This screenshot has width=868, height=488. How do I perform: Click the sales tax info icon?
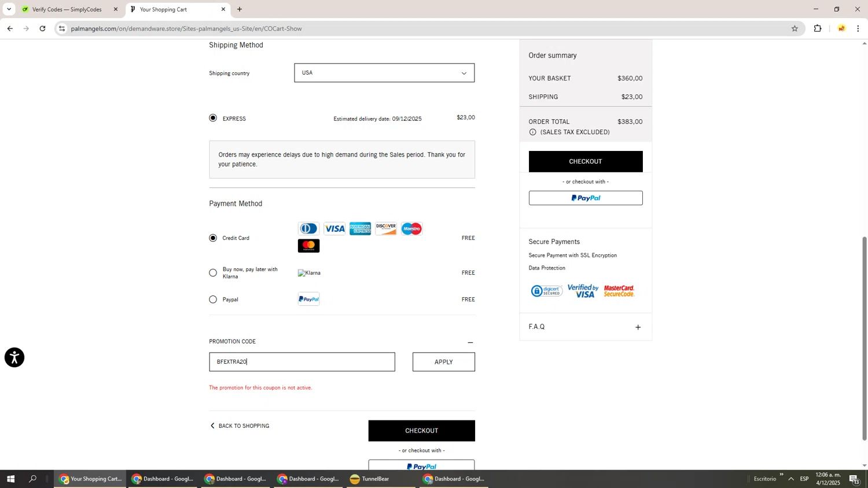tap(532, 132)
